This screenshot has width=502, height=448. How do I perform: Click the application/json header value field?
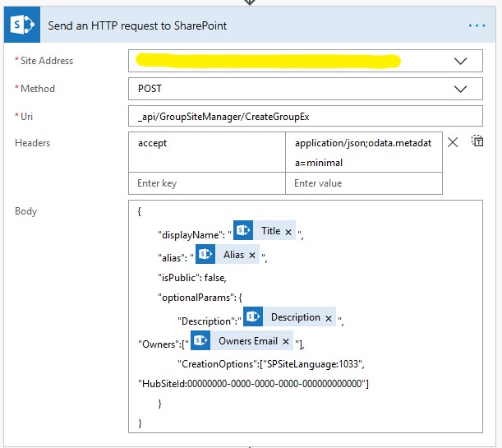(x=364, y=152)
